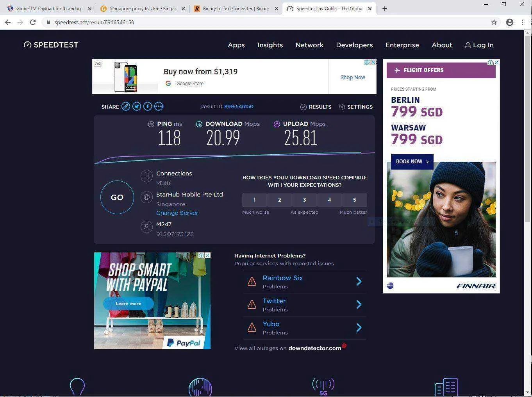Screen dimensions: 532x397
Task: Open the About menu
Action: pos(442,45)
